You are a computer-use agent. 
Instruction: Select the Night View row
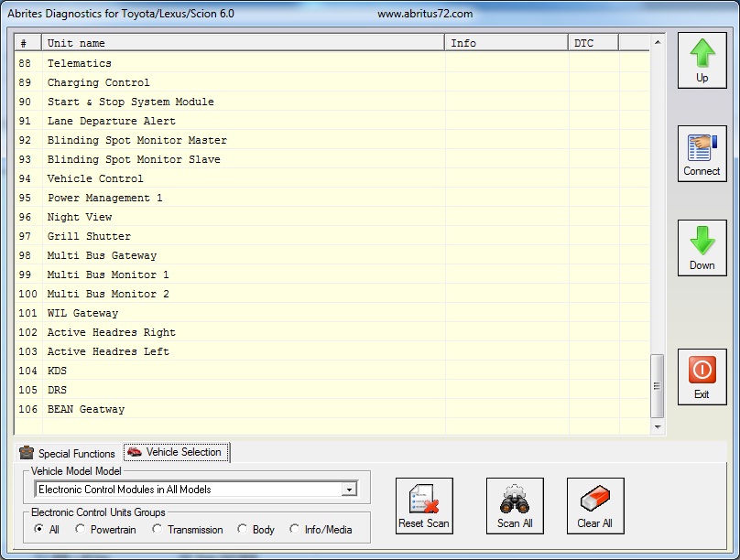pyautogui.click(x=332, y=217)
